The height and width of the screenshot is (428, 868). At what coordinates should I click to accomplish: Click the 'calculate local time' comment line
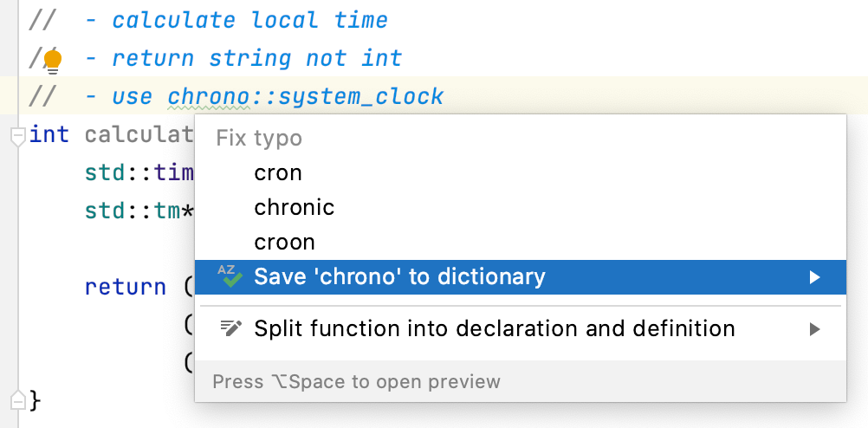click(249, 20)
